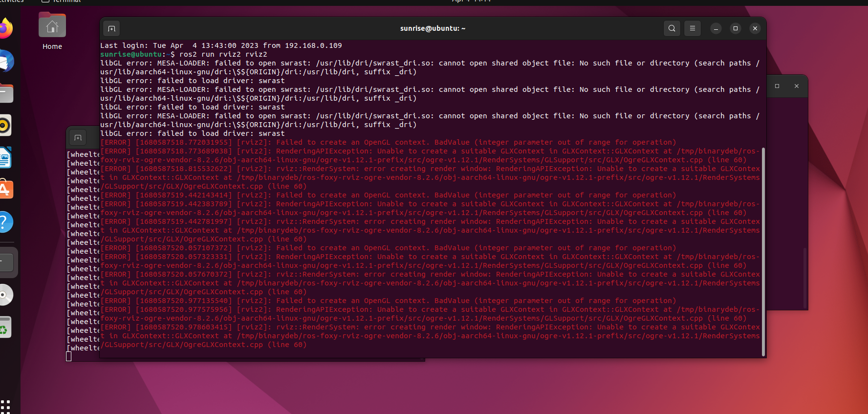The image size is (868, 414).
Task: Launch Rhythmbox music player from dock
Action: click(x=5, y=126)
